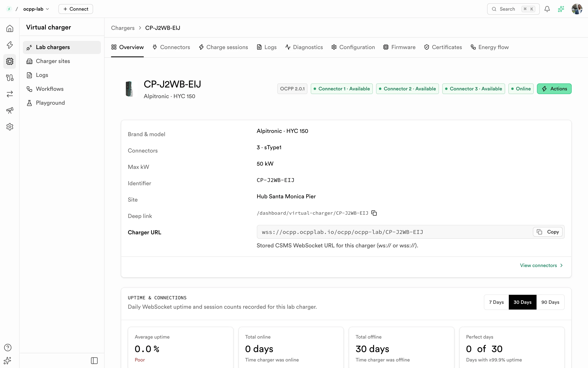Expand the ocpp-lab workspace dropdown
Screen dimensions: 588x368
point(36,9)
